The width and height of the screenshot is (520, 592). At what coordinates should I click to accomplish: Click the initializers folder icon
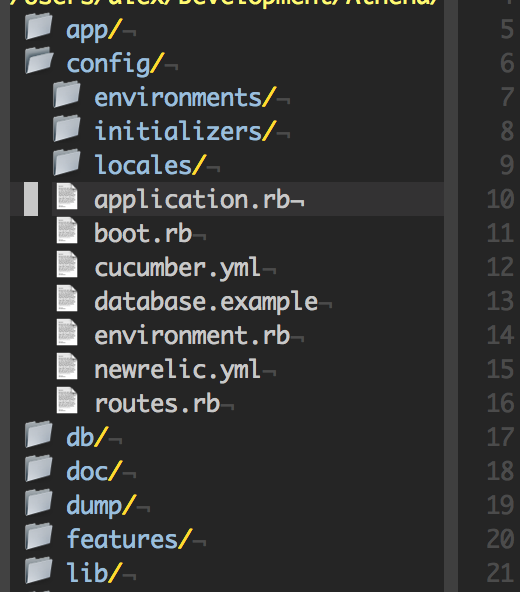[67, 128]
